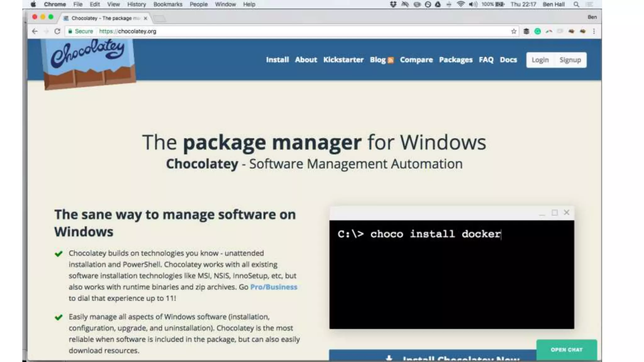Open the Ben profile switcher in Chrome

point(592,17)
